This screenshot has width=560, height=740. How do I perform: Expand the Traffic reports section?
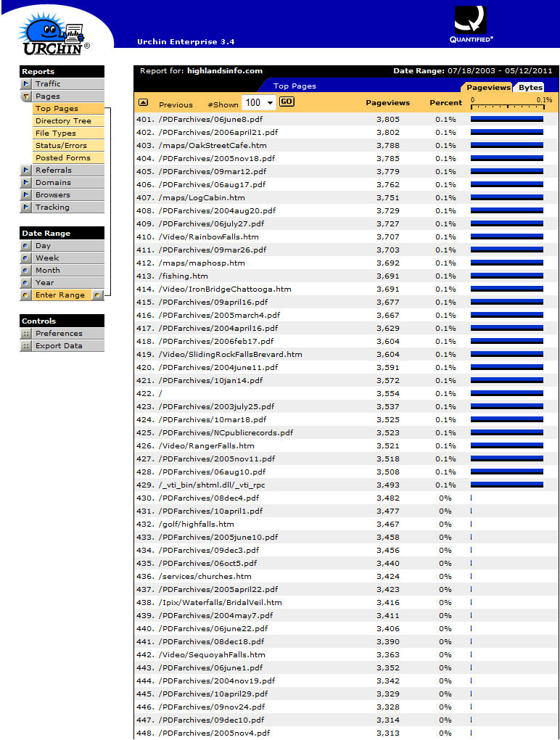26,84
